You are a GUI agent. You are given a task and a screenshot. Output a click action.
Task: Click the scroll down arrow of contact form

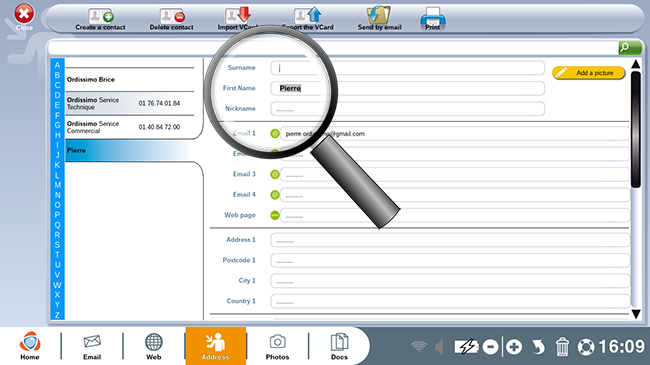point(635,314)
